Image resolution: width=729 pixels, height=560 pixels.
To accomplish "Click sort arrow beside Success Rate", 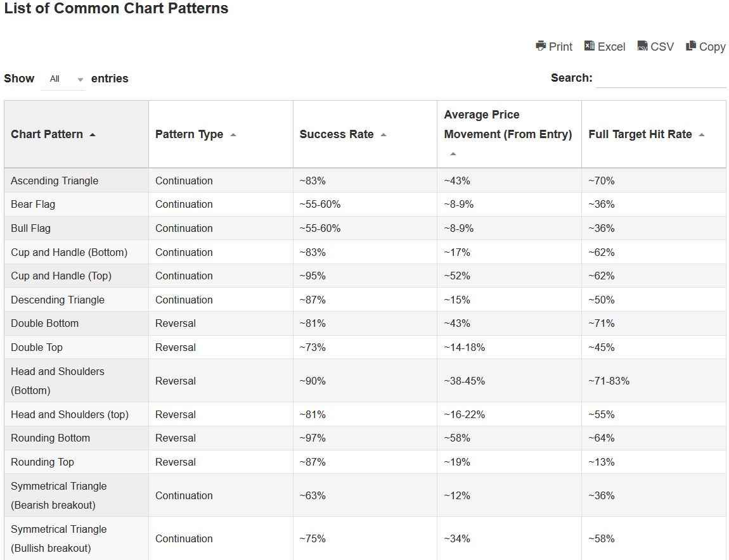I will [384, 135].
